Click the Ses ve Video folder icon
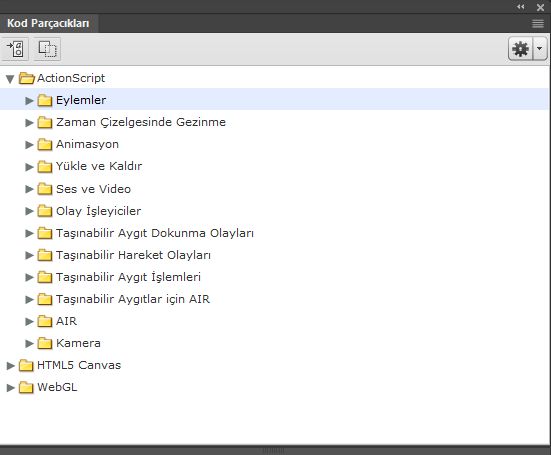This screenshot has height=455, width=551. click(45, 189)
